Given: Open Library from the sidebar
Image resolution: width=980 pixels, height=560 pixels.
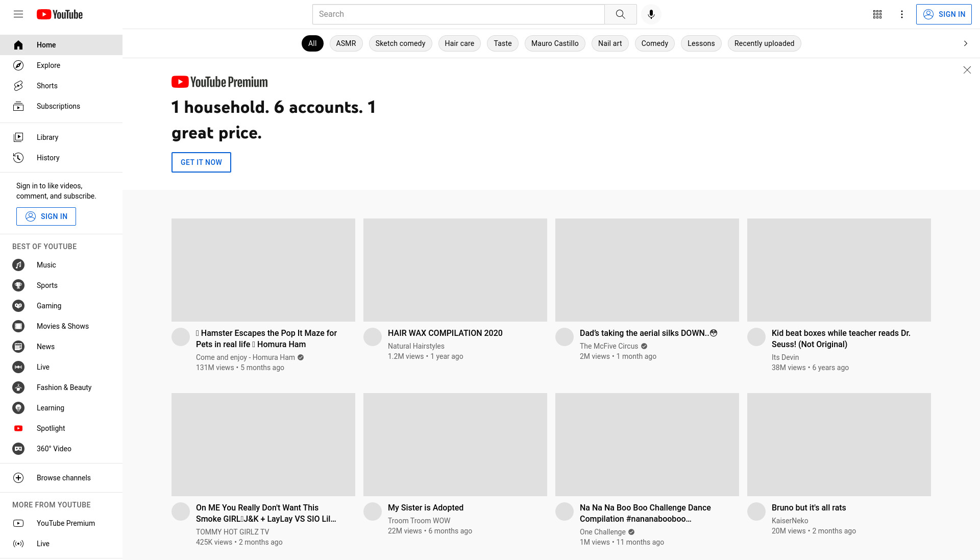Looking at the screenshot, I should (61, 137).
